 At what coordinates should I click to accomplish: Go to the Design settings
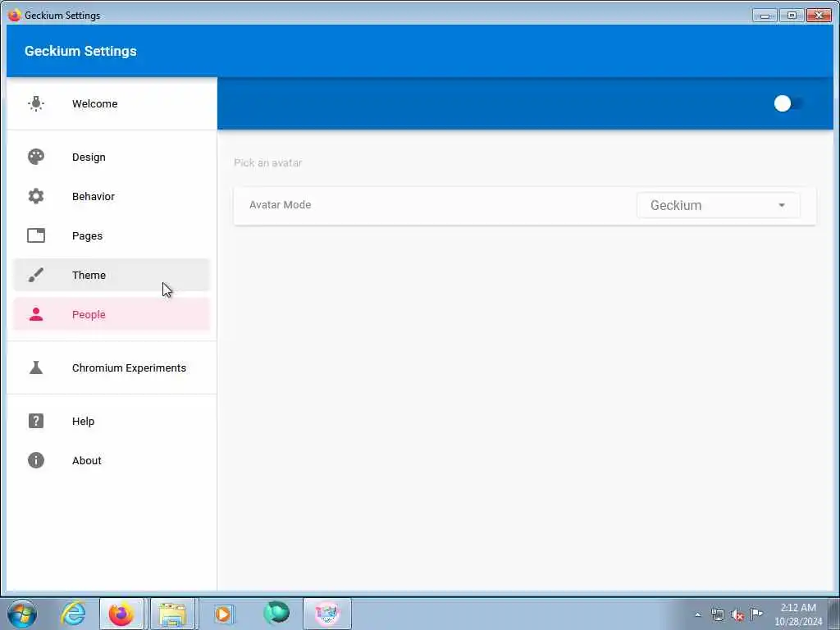112,157
